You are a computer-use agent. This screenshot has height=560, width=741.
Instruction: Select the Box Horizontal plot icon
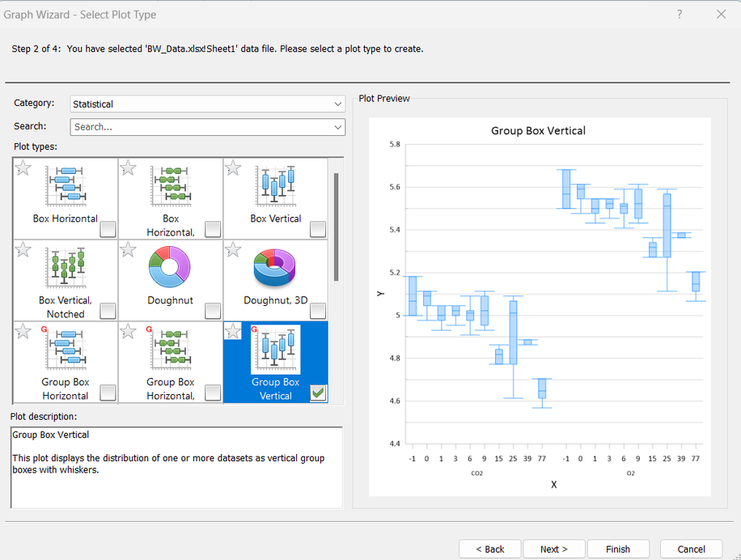pyautogui.click(x=66, y=185)
